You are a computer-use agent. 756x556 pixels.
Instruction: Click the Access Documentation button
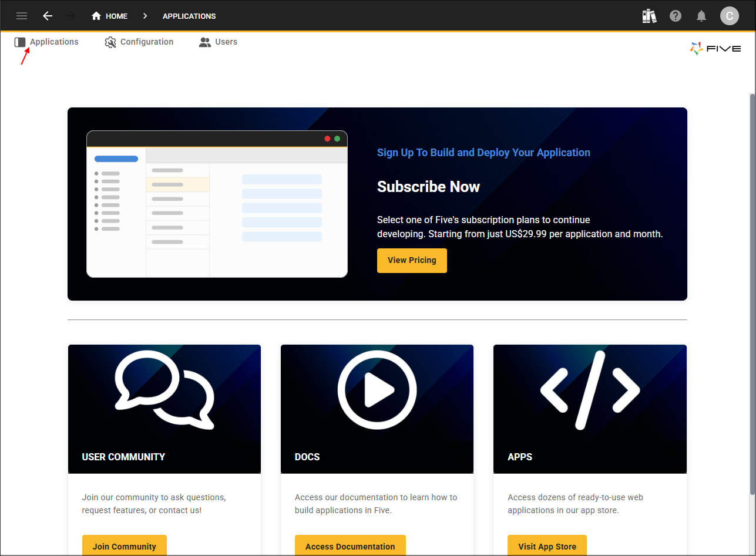point(350,545)
